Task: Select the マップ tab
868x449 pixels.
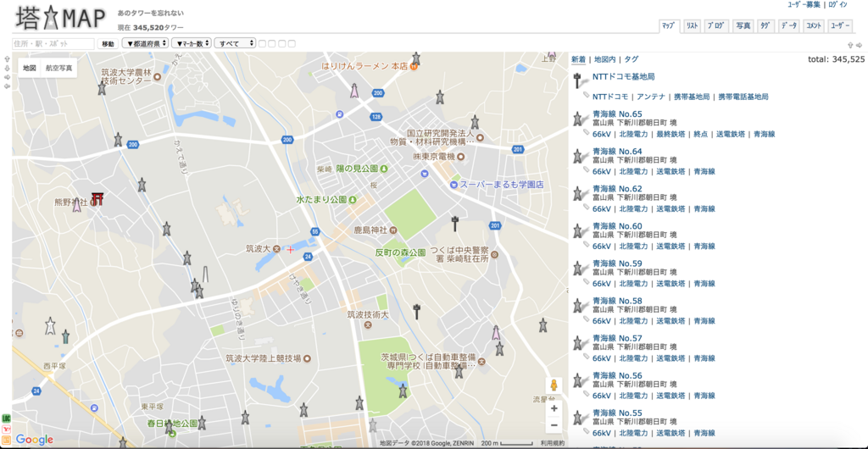Action: (668, 26)
